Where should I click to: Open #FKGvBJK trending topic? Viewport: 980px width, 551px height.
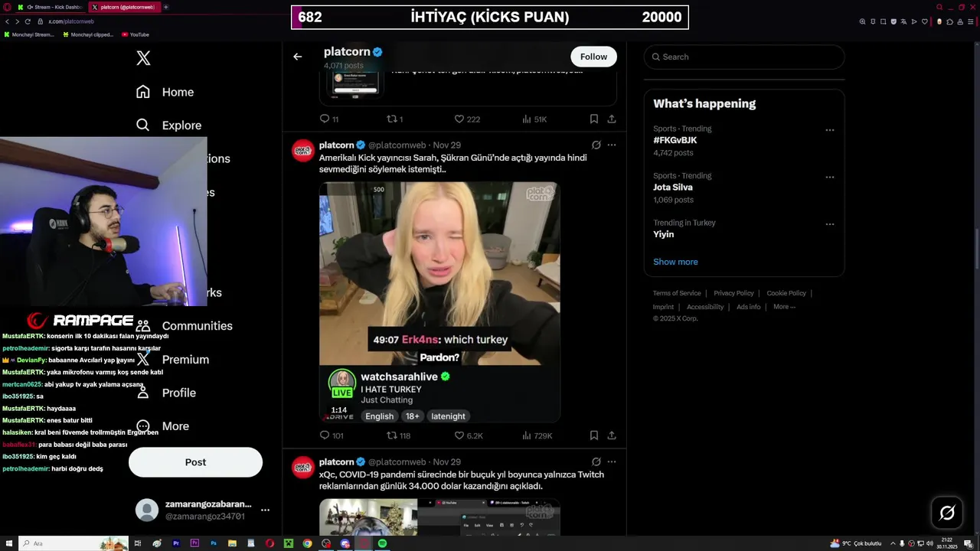pos(675,141)
